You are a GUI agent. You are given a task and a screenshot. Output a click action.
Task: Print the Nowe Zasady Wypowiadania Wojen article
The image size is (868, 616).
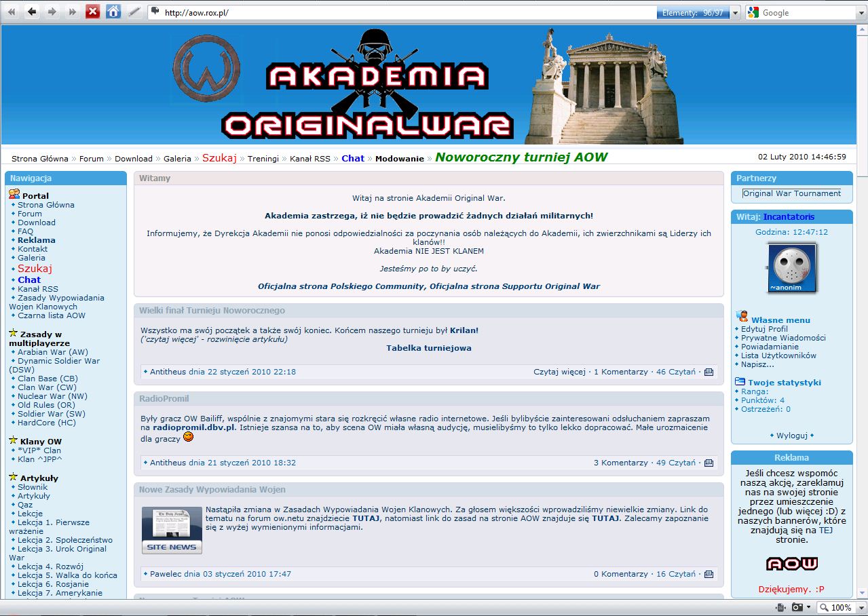709,574
